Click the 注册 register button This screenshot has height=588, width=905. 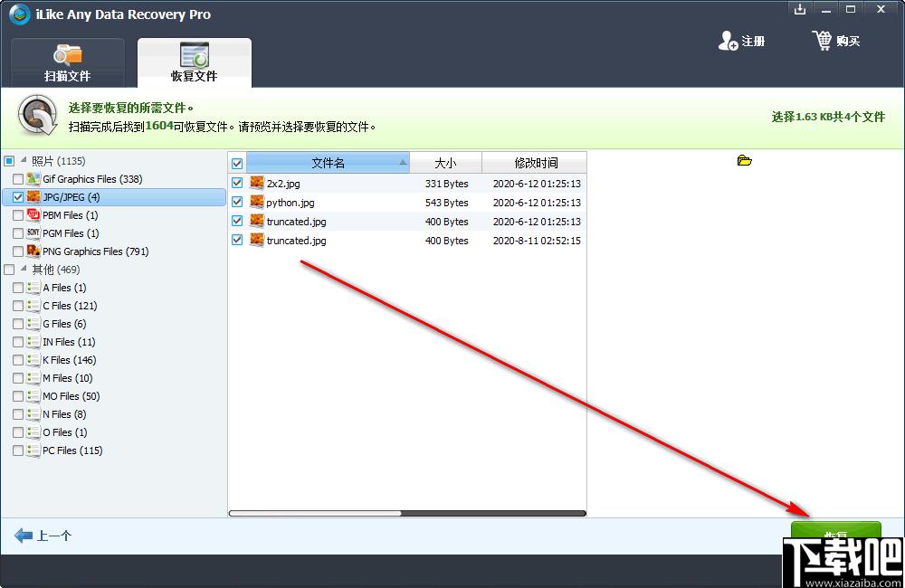click(x=742, y=41)
